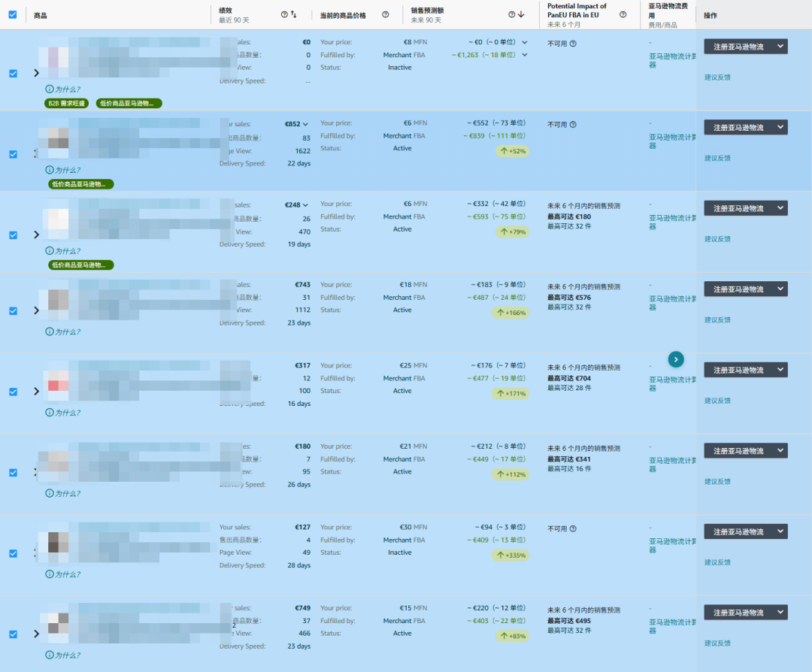Image resolution: width=812 pixels, height=672 pixels.
Task: Click the 操作 column header
Action: pos(710,16)
